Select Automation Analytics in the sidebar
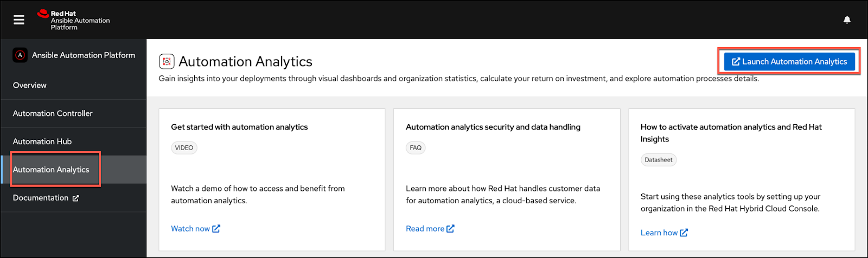Viewport: 868px width, 258px height. [x=51, y=170]
